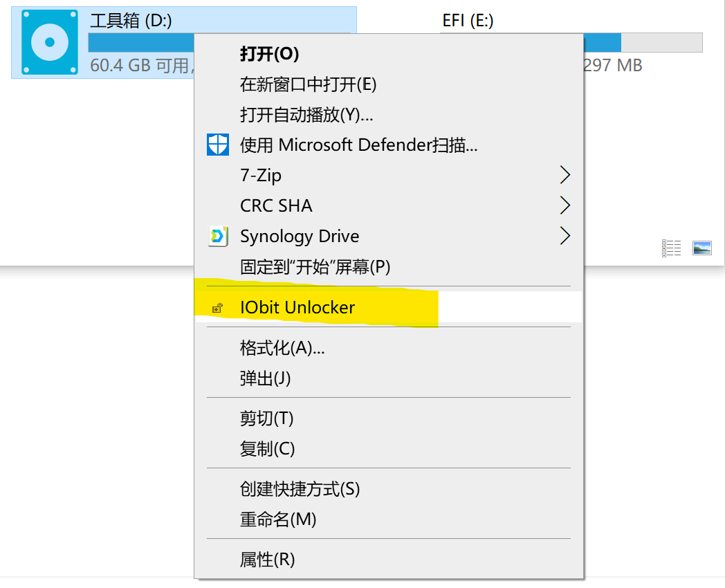Select the EFI (E:) drive label
This screenshot has height=588, width=725.
click(468, 21)
